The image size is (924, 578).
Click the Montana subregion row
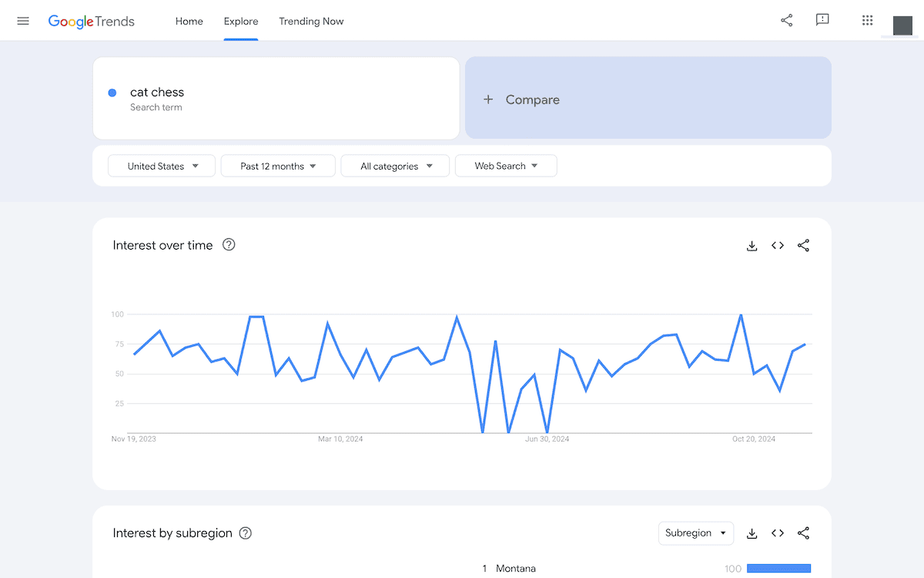tap(647, 569)
